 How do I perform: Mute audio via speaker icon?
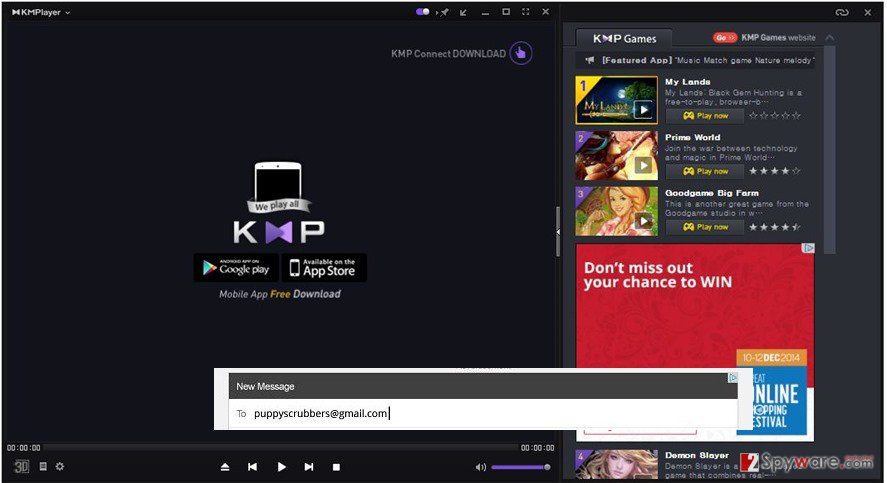(481, 467)
